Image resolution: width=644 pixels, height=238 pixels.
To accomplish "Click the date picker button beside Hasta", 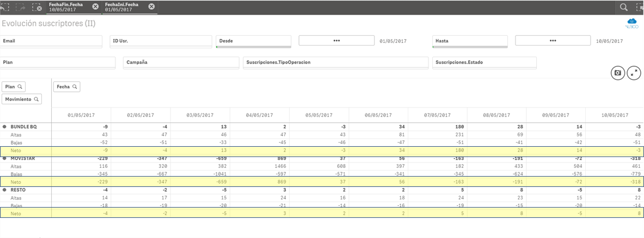I will (553, 41).
